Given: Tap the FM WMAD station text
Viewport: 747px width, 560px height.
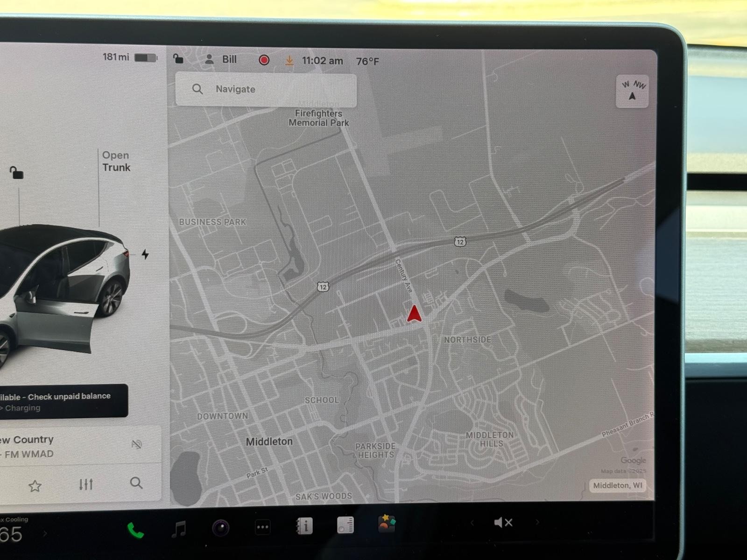Looking at the screenshot, I should 29,454.
